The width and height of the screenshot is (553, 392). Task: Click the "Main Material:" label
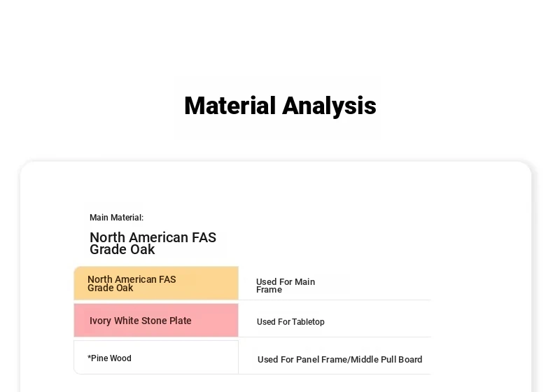(x=116, y=218)
